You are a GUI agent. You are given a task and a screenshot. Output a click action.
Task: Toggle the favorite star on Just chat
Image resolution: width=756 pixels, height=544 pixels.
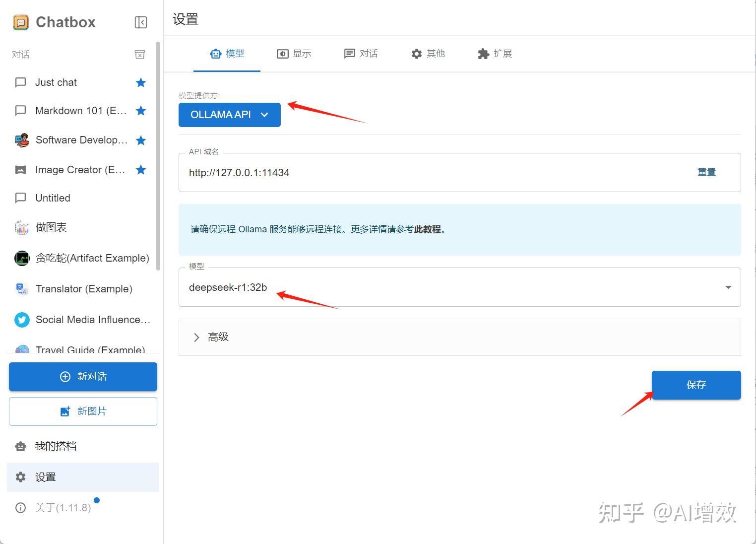tap(141, 82)
